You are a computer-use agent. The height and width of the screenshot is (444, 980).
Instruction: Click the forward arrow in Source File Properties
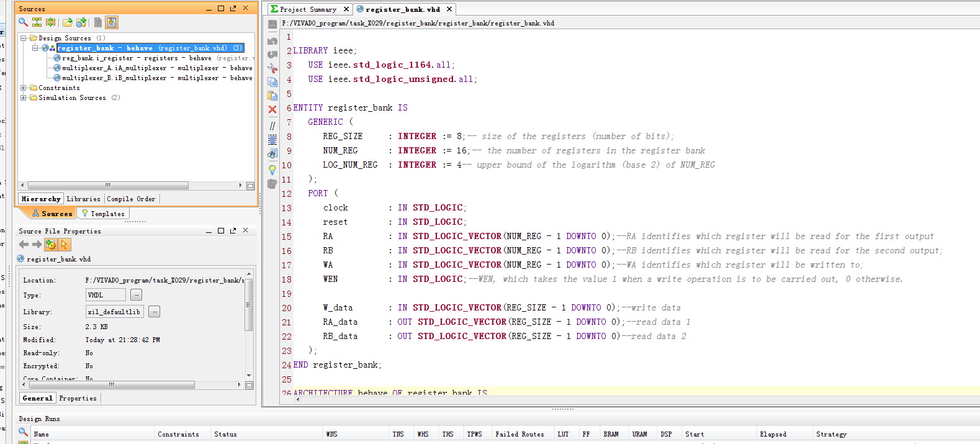[x=37, y=245]
